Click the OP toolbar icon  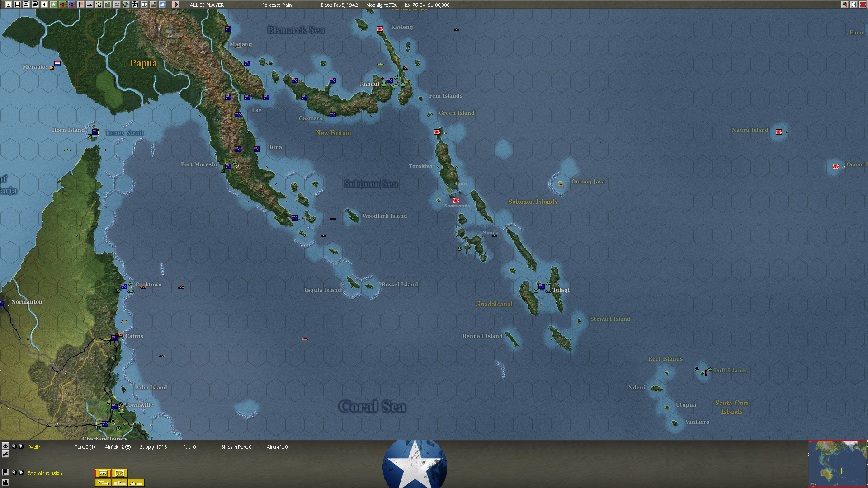click(144, 5)
